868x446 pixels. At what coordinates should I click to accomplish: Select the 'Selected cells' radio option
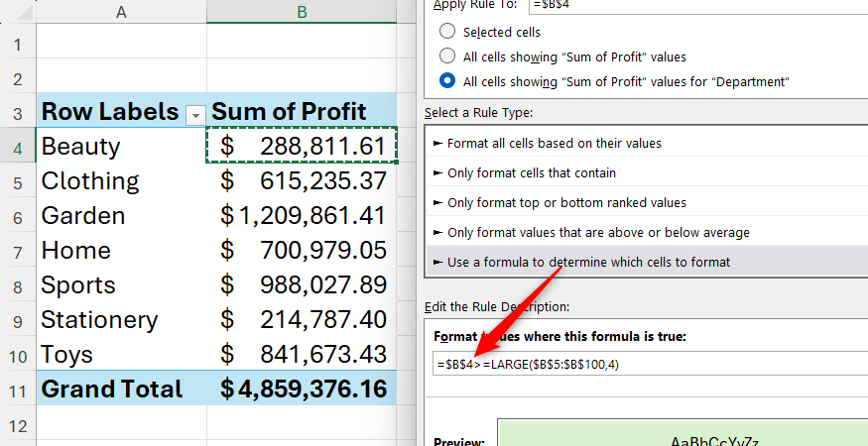pos(447,32)
